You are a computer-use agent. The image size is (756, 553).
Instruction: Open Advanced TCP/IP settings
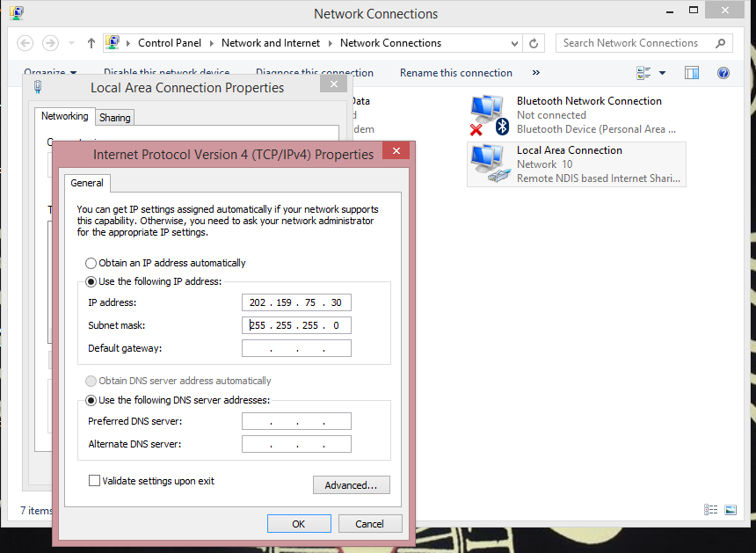pos(351,485)
